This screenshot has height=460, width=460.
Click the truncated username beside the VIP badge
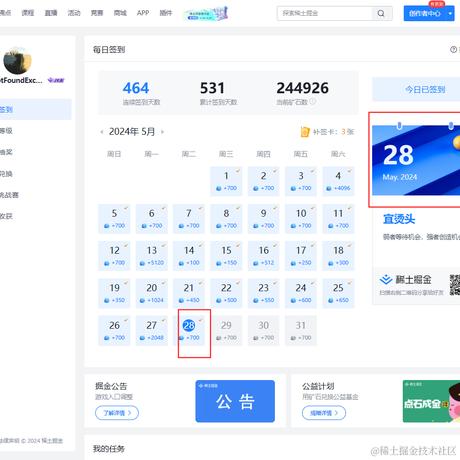[21, 80]
